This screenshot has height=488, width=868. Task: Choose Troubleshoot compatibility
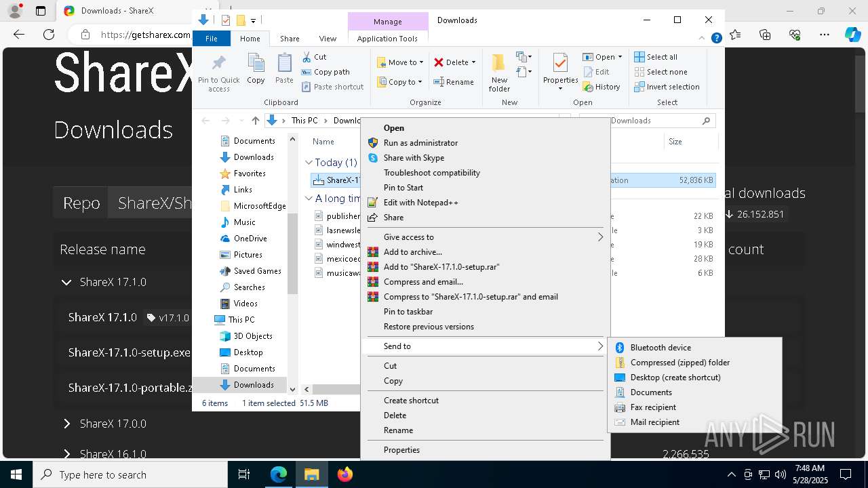pyautogui.click(x=486, y=173)
